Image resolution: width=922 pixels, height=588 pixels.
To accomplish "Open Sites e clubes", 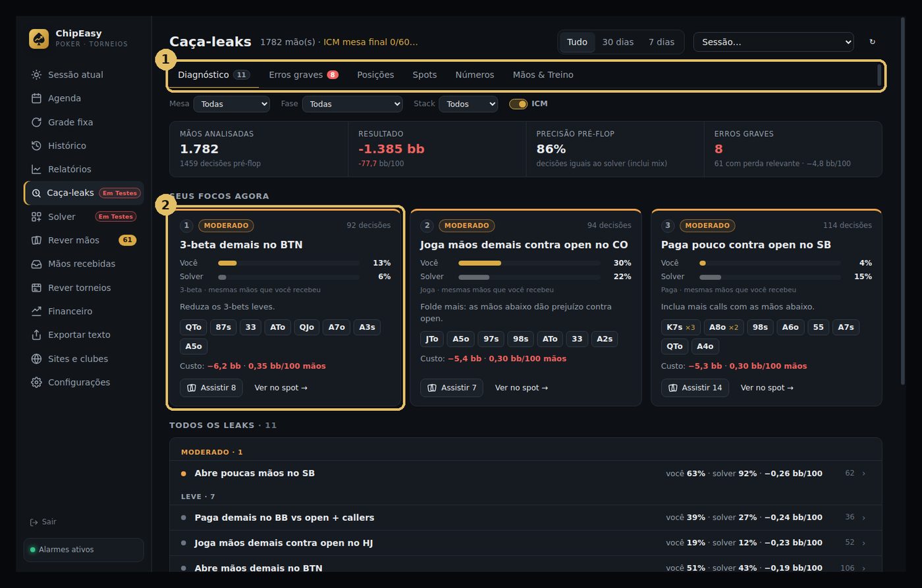I will click(x=84, y=359).
